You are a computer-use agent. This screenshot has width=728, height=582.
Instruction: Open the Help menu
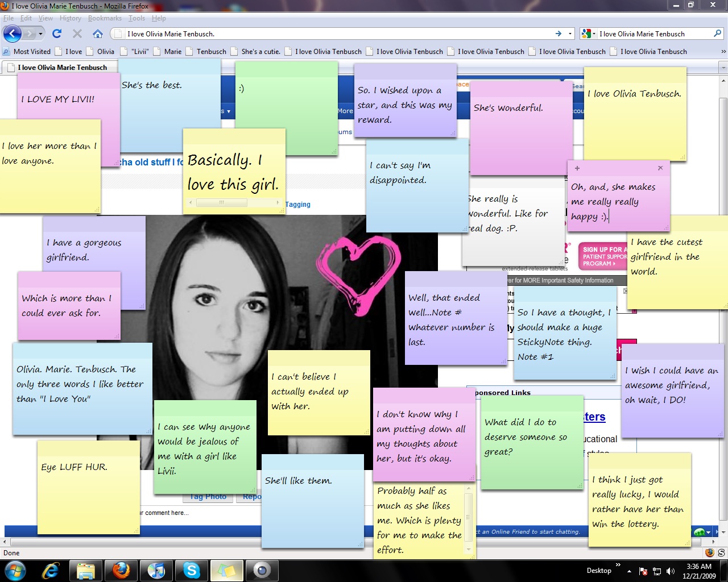(x=159, y=18)
